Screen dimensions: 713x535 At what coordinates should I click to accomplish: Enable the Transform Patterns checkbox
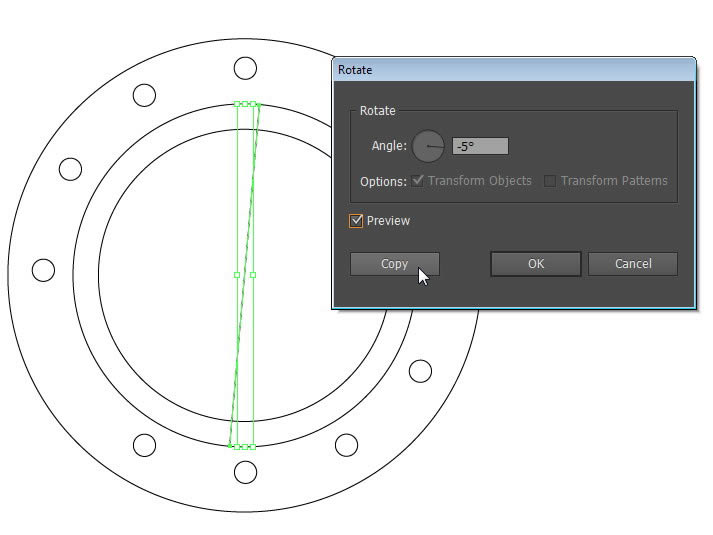coord(550,181)
